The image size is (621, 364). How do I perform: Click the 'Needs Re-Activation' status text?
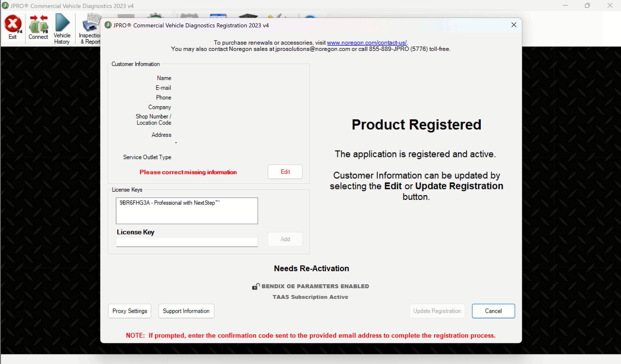pos(311,268)
